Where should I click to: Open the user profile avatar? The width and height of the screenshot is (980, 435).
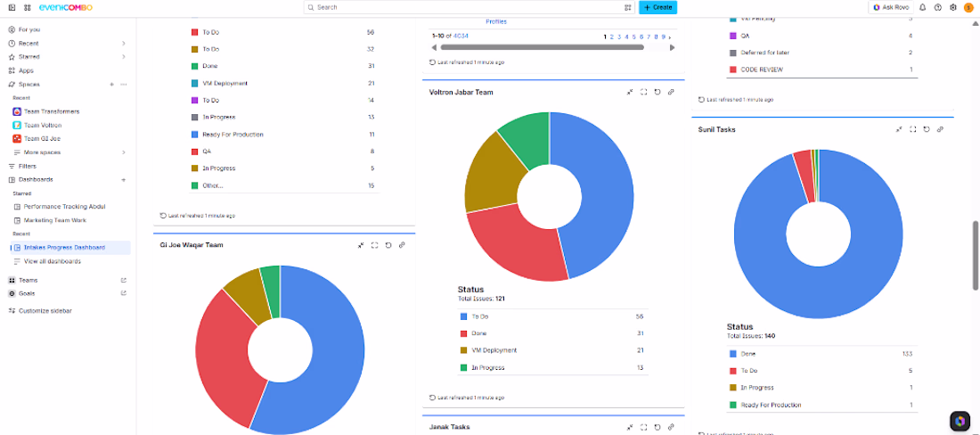click(x=968, y=7)
